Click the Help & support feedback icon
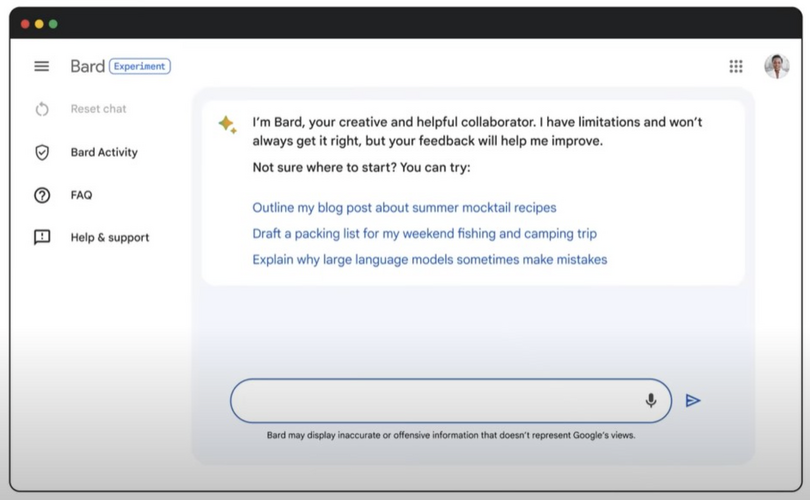Image resolution: width=810 pixels, height=500 pixels. tap(42, 237)
